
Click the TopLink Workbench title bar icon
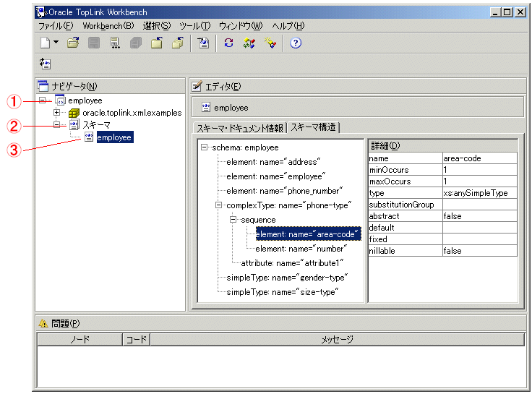41,12
